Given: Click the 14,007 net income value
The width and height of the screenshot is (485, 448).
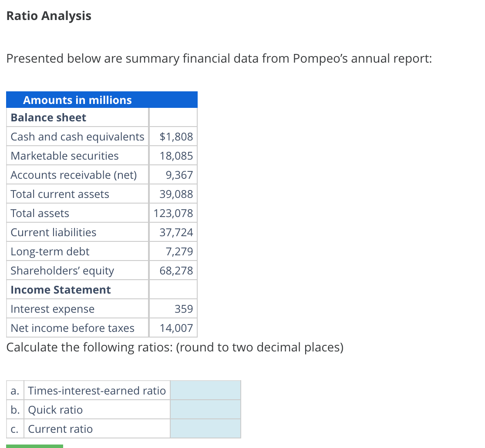Looking at the screenshot, I should point(176,328).
